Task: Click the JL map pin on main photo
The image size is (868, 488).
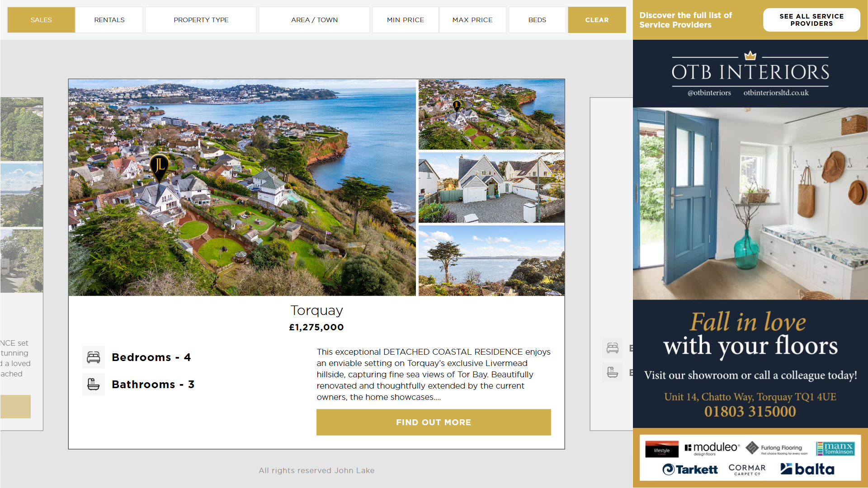Action: (x=159, y=168)
